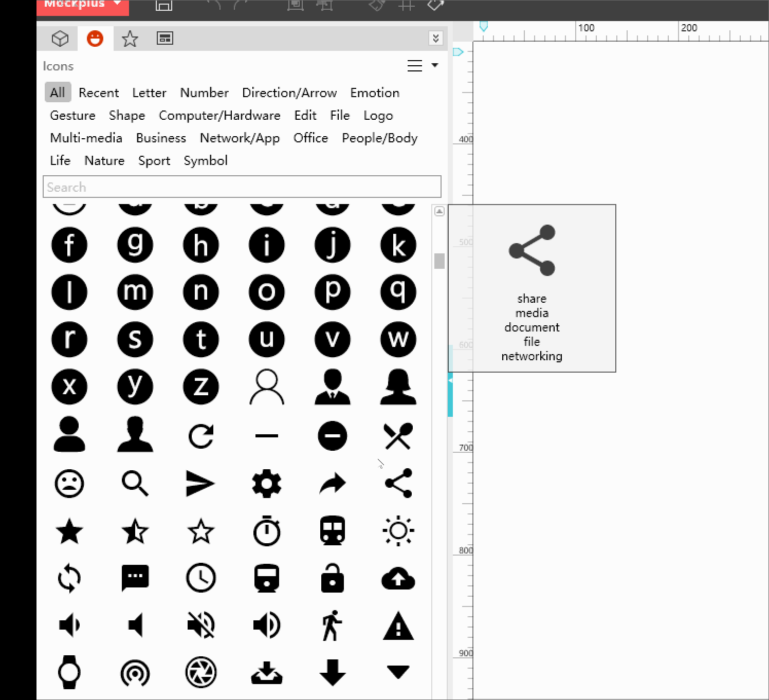Toggle the All category filter
Image resolution: width=769 pixels, height=700 pixels.
[x=58, y=93]
